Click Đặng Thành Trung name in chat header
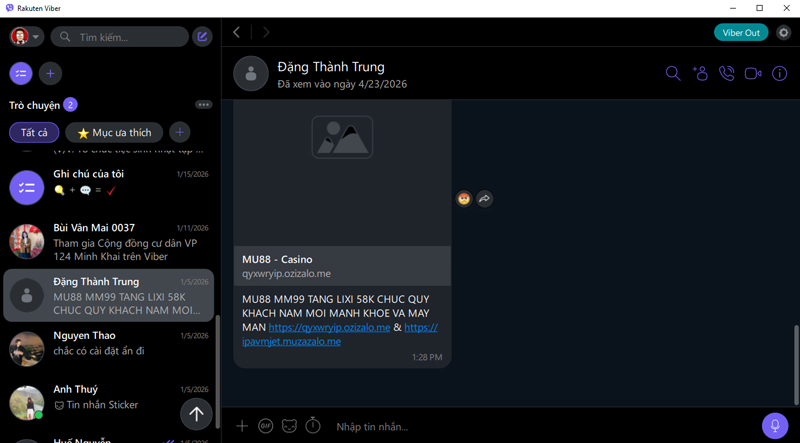Image resolution: width=800 pixels, height=443 pixels. [x=331, y=67]
